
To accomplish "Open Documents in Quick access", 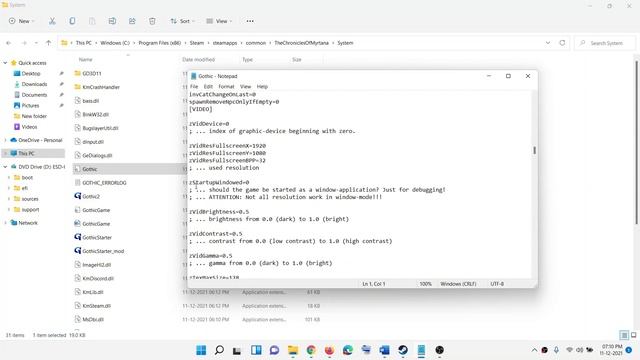I will pyautogui.click(x=34, y=95).
